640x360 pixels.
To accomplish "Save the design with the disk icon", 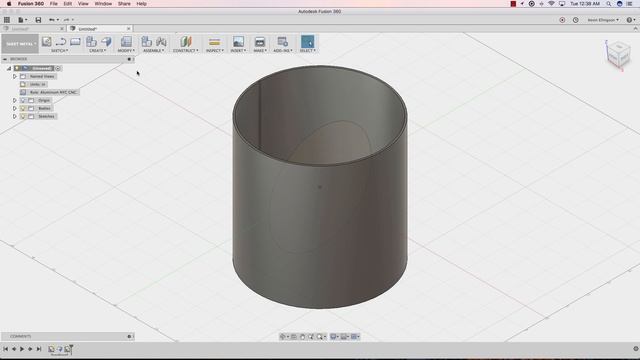I will point(38,20).
